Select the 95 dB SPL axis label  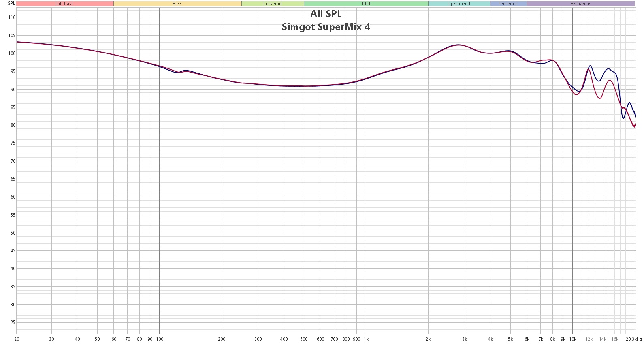pos(13,71)
